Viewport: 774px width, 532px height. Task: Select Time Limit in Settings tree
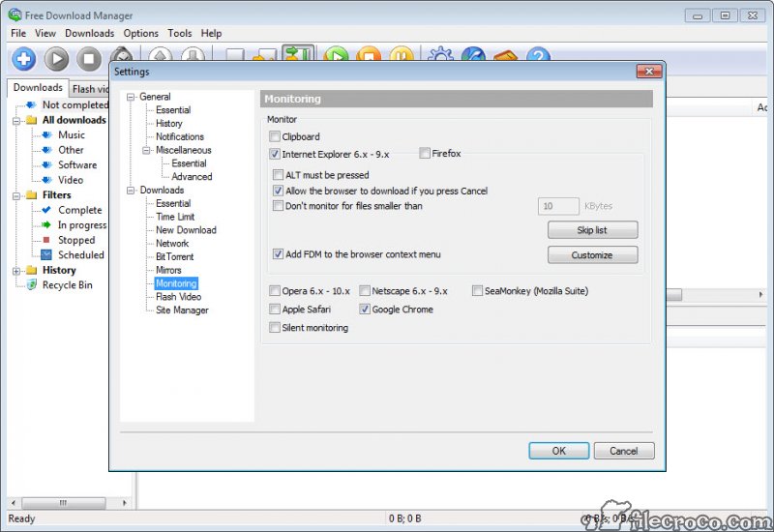click(x=175, y=217)
